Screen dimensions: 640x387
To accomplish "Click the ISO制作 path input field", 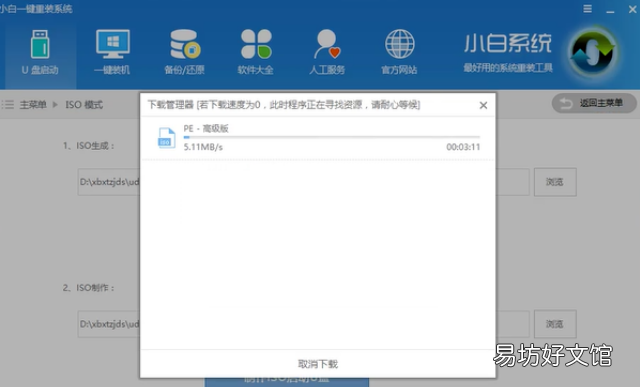I will [x=304, y=324].
